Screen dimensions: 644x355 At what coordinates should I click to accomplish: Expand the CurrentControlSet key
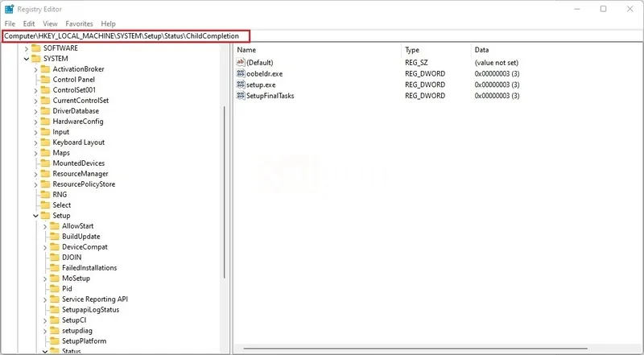[35, 101]
